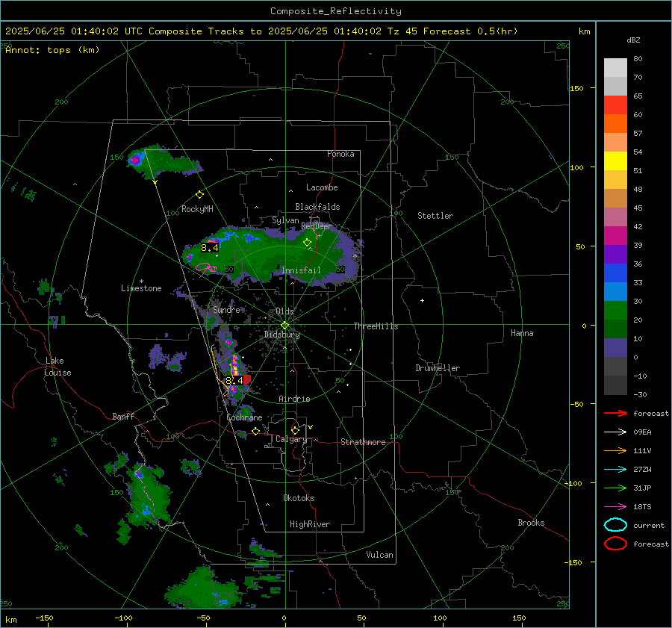Click the magenta 18TS track arrow

coord(615,507)
